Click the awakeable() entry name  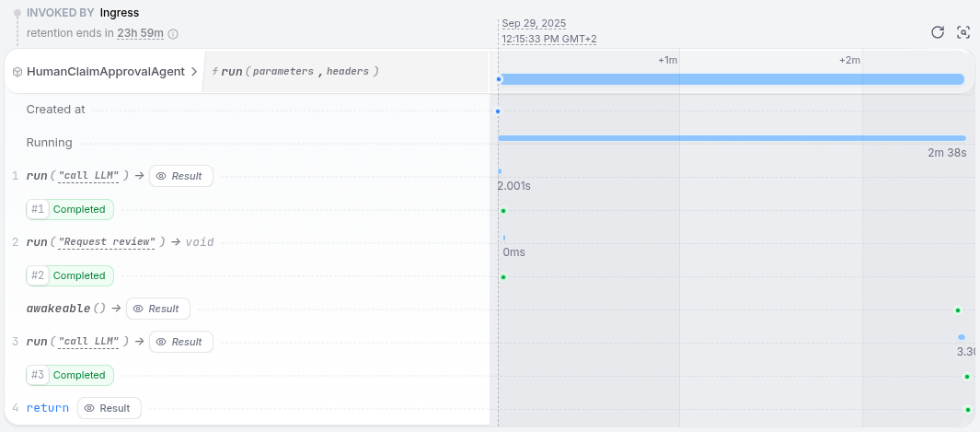click(67, 309)
